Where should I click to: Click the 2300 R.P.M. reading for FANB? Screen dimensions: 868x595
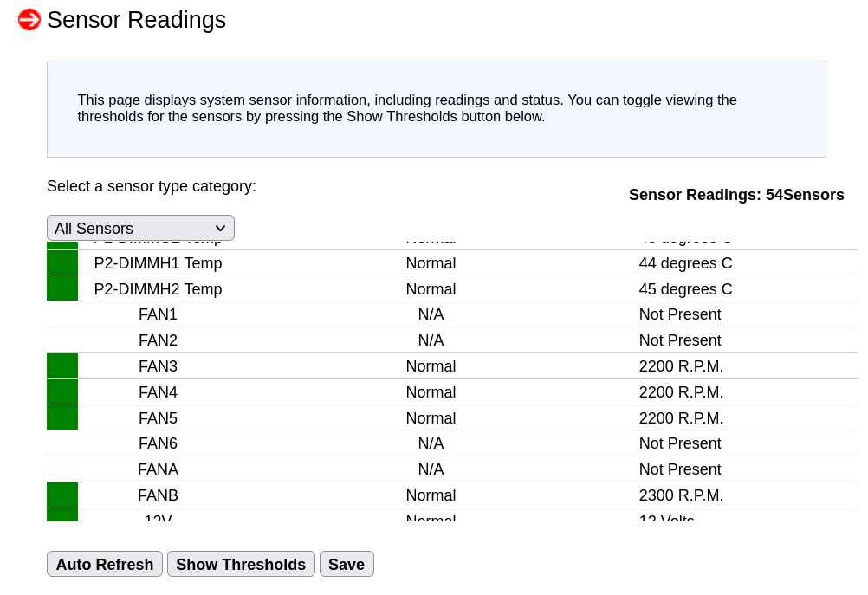[x=681, y=495]
